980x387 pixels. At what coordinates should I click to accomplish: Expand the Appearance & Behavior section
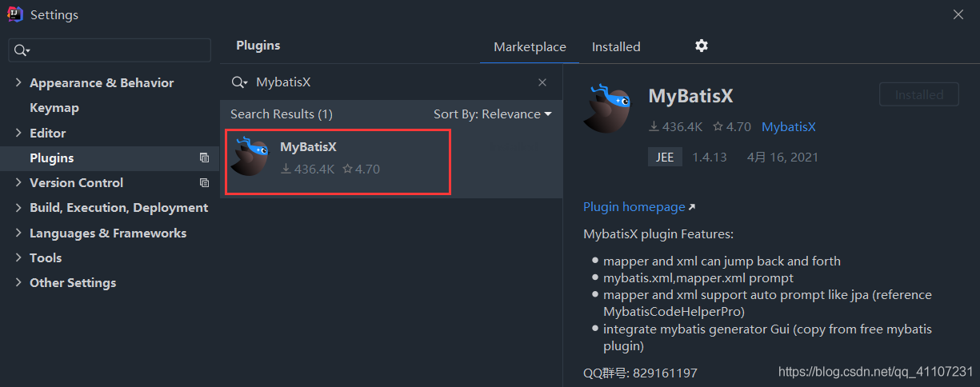tap(18, 83)
